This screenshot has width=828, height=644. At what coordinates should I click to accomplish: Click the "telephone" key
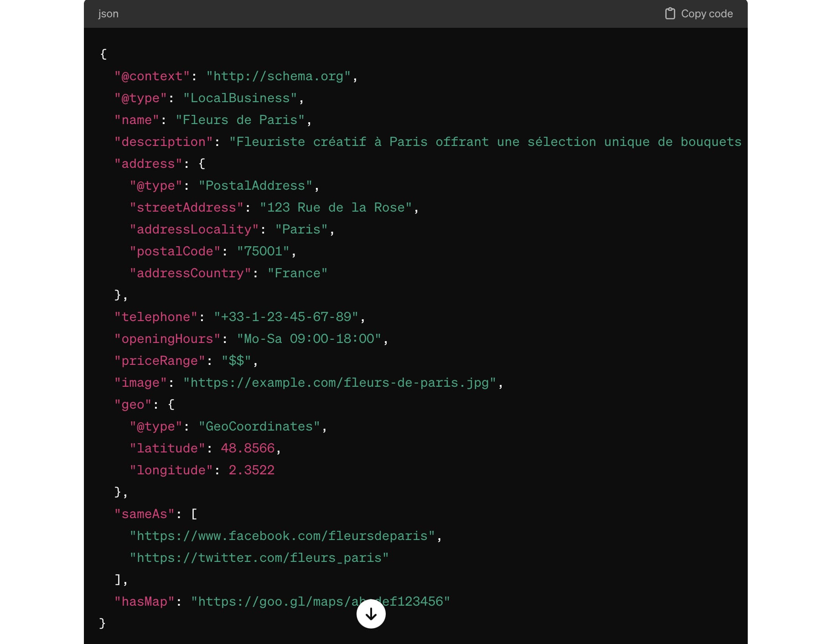coord(156,317)
